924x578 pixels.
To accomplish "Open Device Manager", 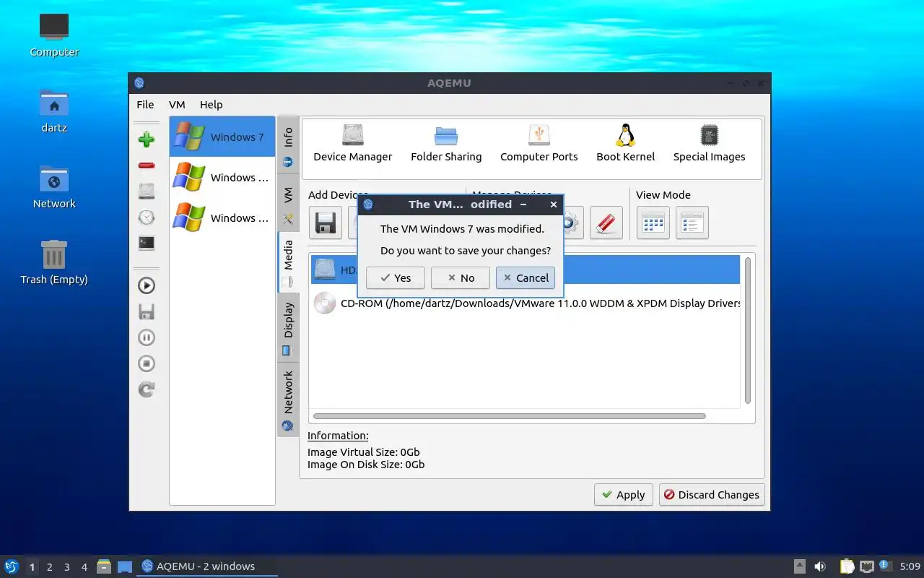I will coord(353,144).
